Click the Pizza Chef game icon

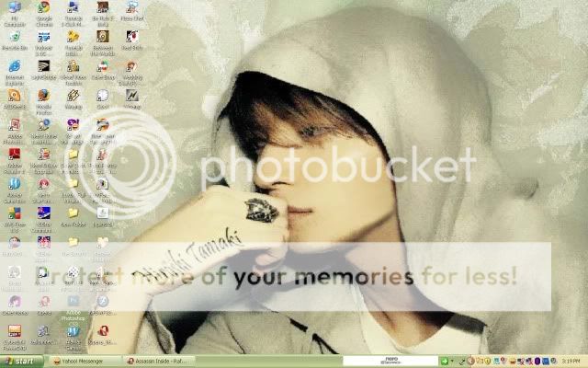click(131, 9)
